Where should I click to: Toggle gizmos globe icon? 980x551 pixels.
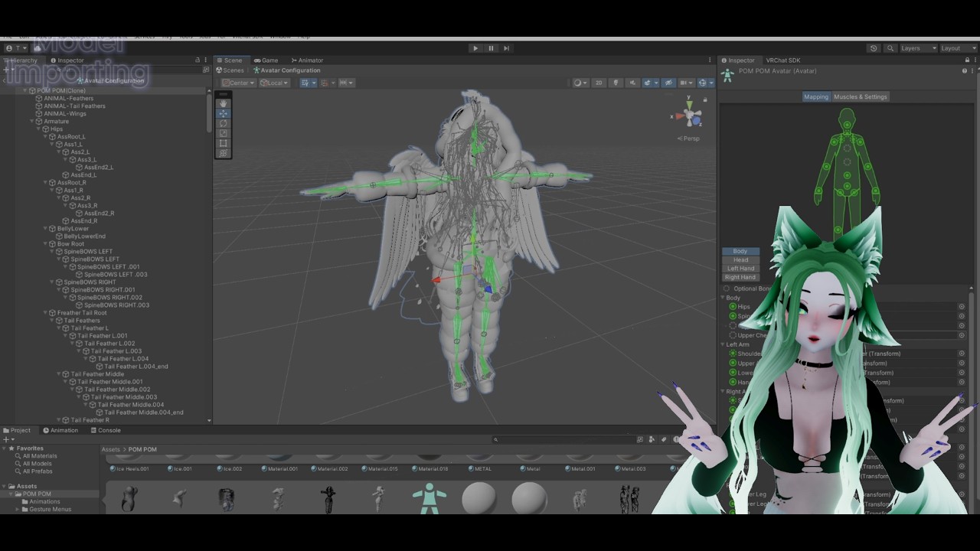(704, 83)
